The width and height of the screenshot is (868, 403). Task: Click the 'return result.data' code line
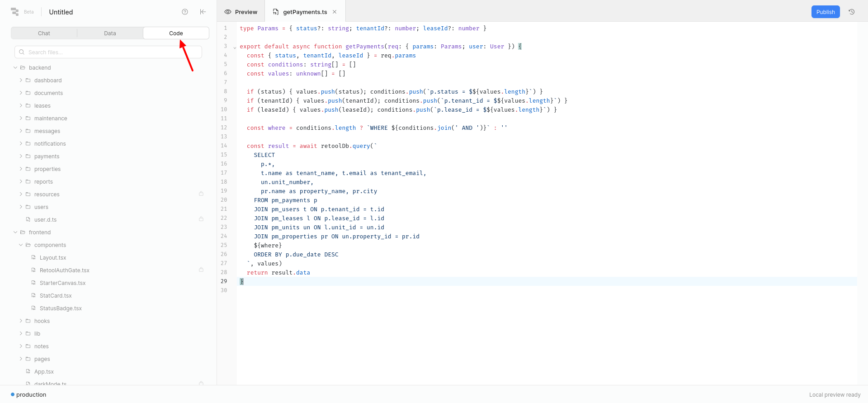[x=278, y=272]
